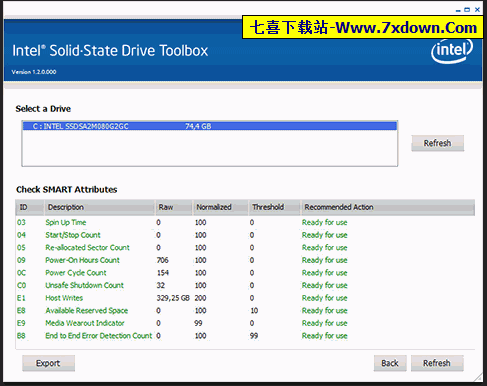Image resolution: width=487 pixels, height=386 pixels.
Task: Click attribute ID B8
Action: tap(21, 336)
